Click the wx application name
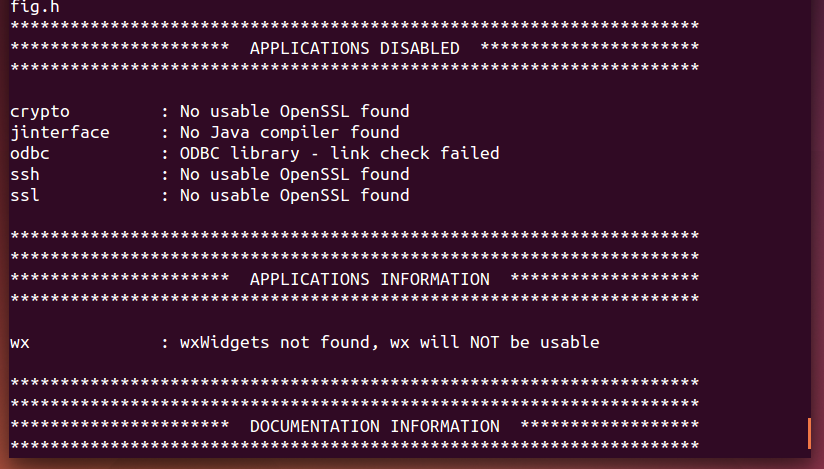The height and width of the screenshot is (469, 824). pyautogui.click(x=20, y=342)
